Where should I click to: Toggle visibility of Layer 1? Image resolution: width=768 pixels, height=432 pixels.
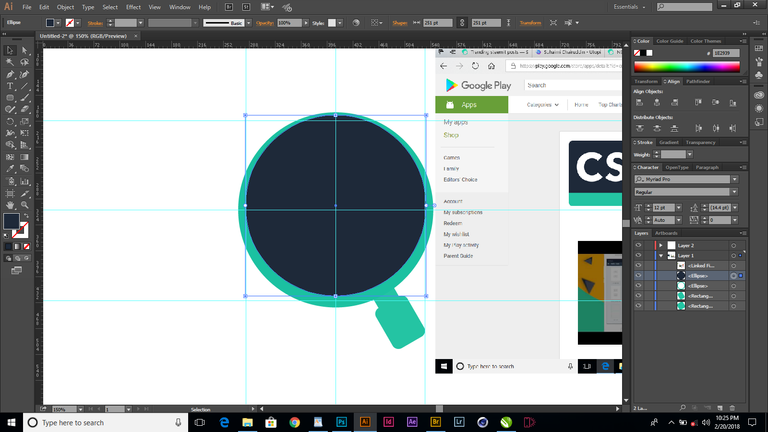tap(638, 256)
